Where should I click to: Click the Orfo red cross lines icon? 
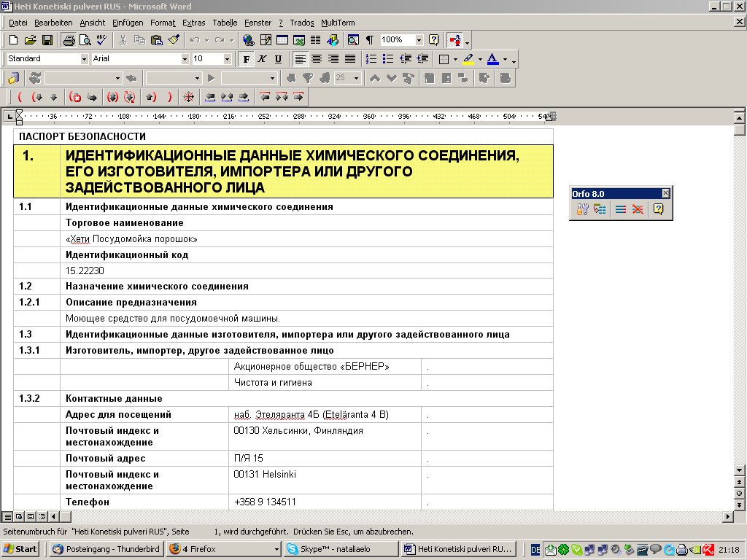[638, 209]
